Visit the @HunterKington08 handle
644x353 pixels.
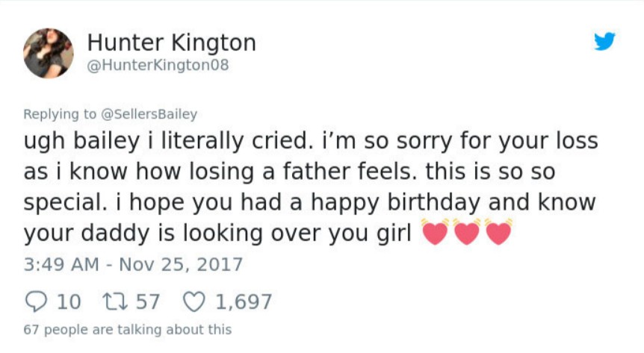pos(158,66)
